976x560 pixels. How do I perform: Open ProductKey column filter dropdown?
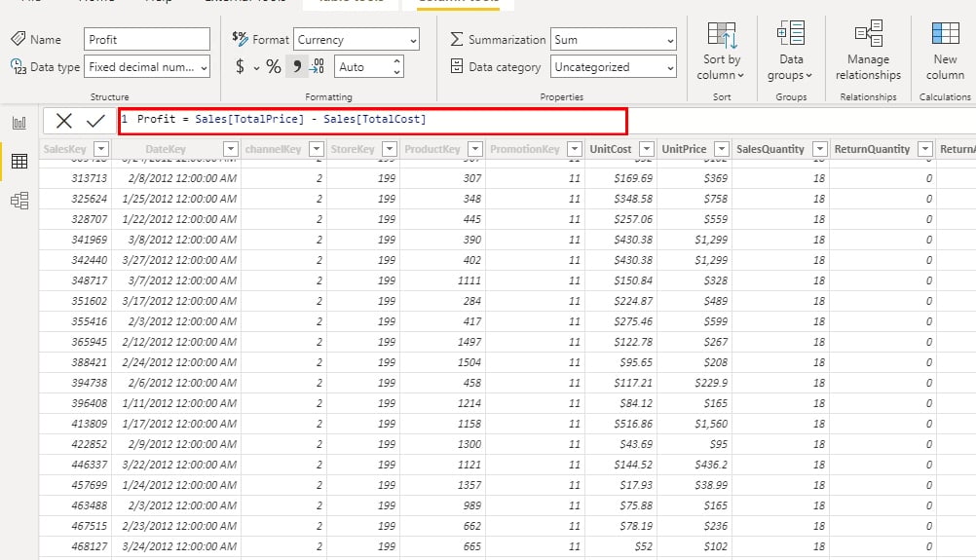475,149
